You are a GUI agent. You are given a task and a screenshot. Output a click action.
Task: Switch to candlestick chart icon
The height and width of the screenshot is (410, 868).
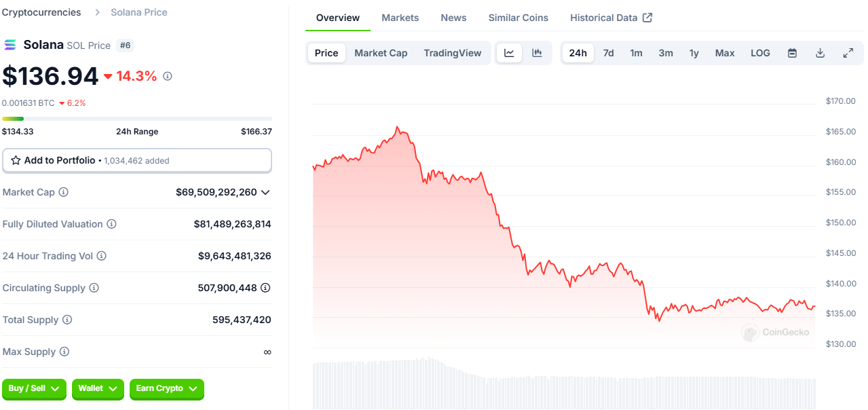click(x=537, y=53)
